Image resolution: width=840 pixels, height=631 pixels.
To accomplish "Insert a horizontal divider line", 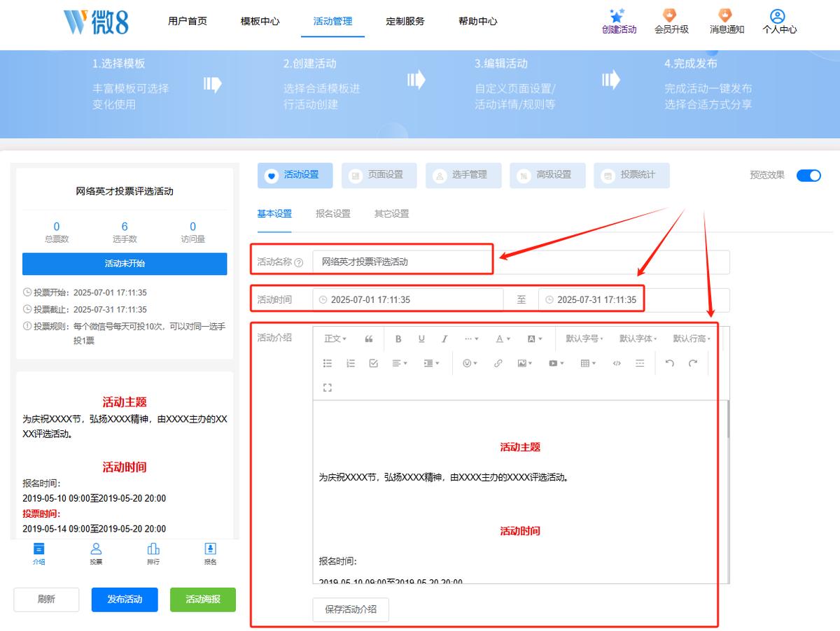I will click(x=640, y=363).
